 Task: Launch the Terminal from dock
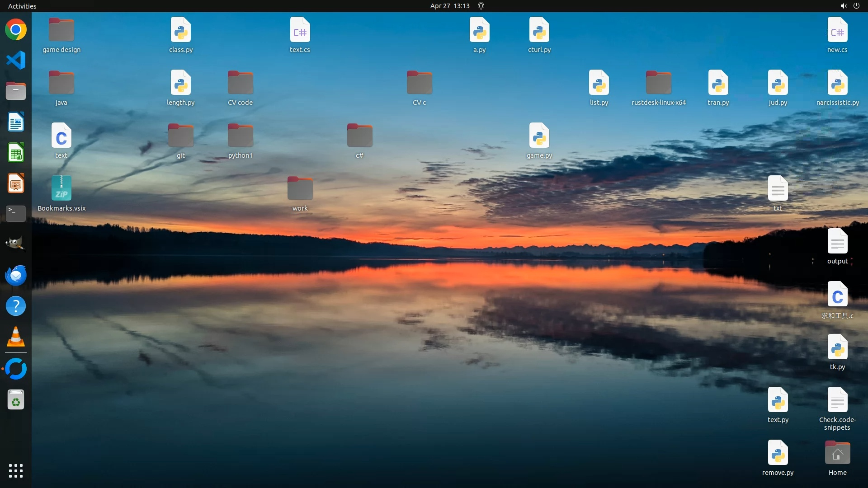(16, 214)
